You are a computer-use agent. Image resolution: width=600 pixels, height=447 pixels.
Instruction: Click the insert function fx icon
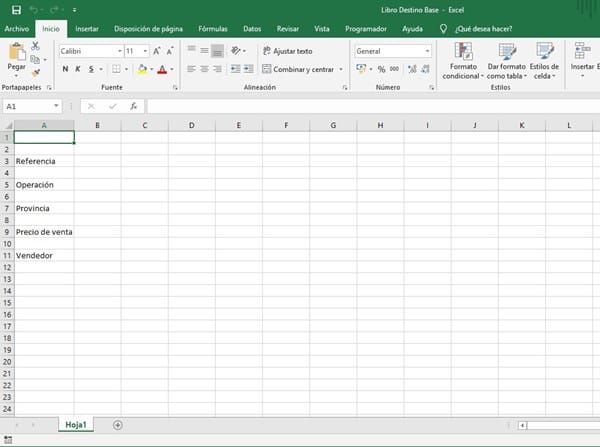[133, 106]
